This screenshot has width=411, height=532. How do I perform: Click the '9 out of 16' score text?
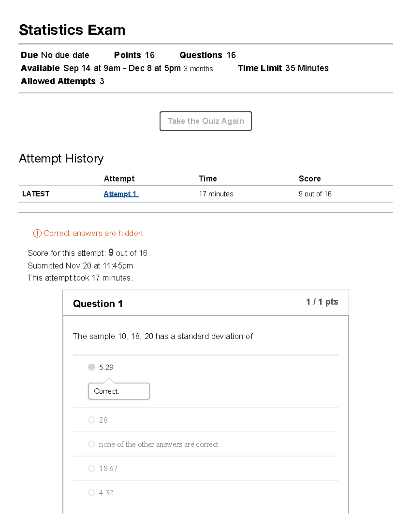315,194
